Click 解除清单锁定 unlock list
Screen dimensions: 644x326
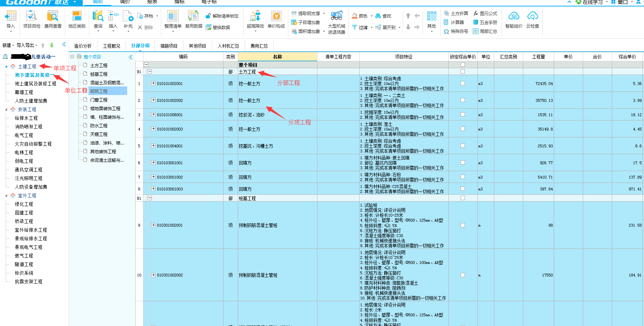222,16
